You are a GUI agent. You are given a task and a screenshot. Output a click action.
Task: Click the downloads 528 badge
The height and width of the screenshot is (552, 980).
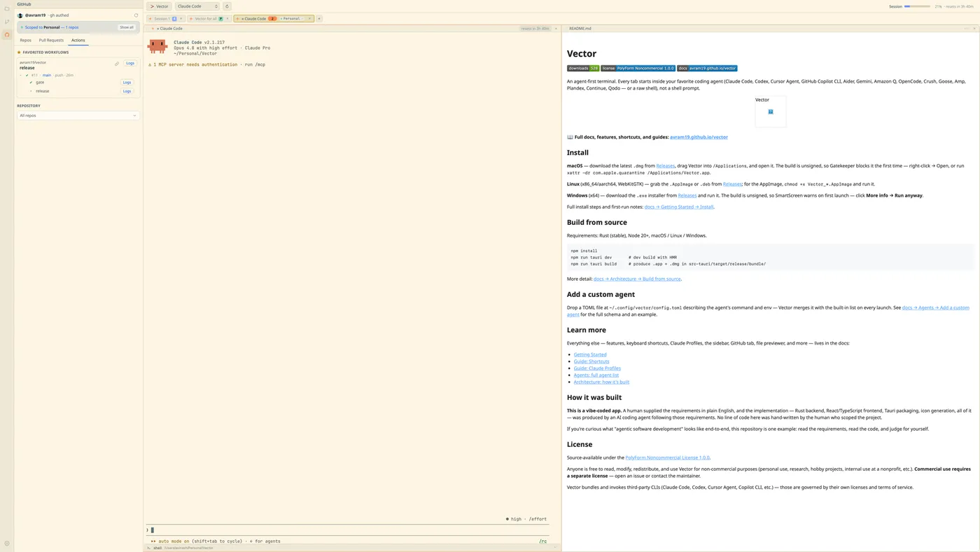pyautogui.click(x=583, y=68)
